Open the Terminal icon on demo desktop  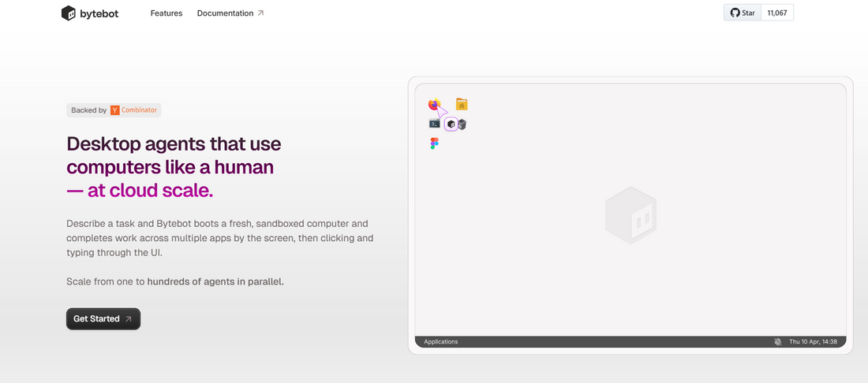tap(434, 124)
